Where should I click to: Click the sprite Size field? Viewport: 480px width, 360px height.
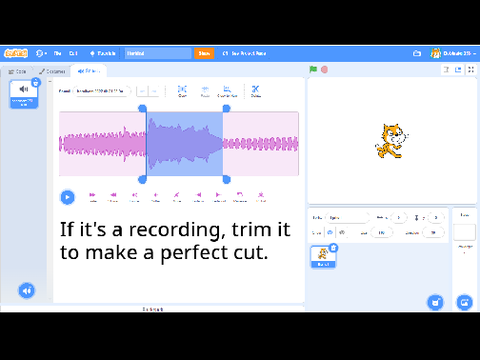point(381,232)
